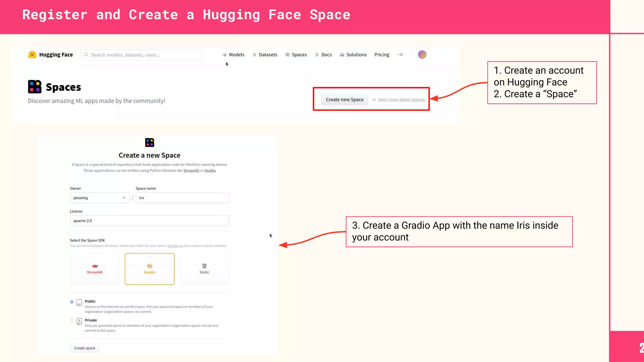This screenshot has height=362, width=644.
Task: Click the Select the Space SDK label
Action: 87,240
